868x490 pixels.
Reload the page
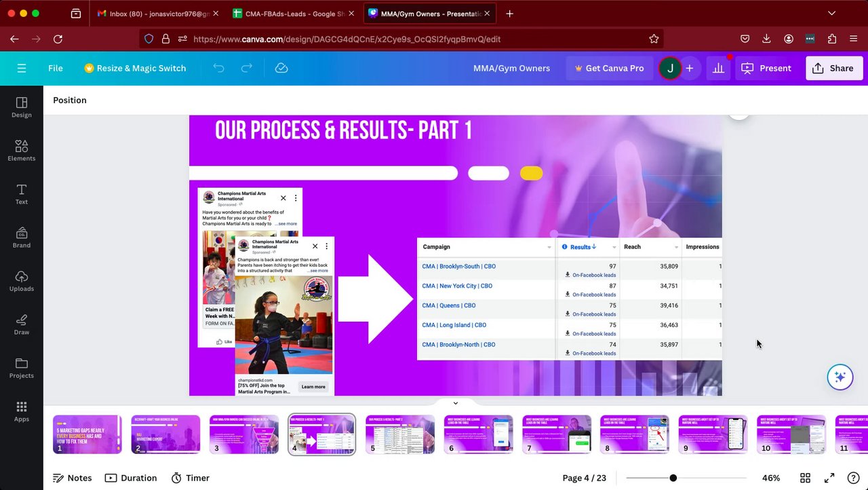tap(58, 39)
